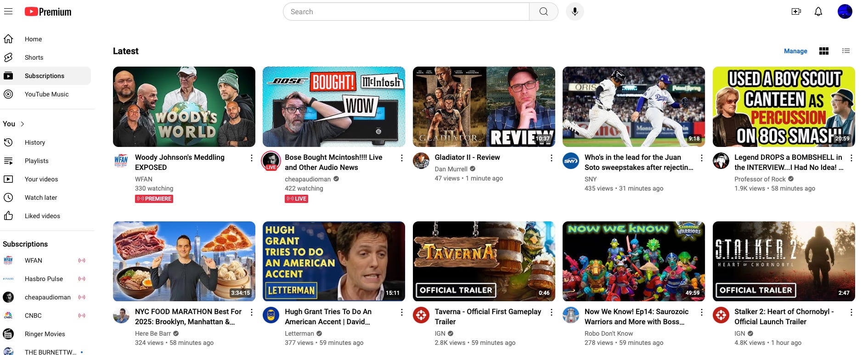The height and width of the screenshot is (355, 868).
Task: Start voice search with microphone
Action: click(x=575, y=11)
